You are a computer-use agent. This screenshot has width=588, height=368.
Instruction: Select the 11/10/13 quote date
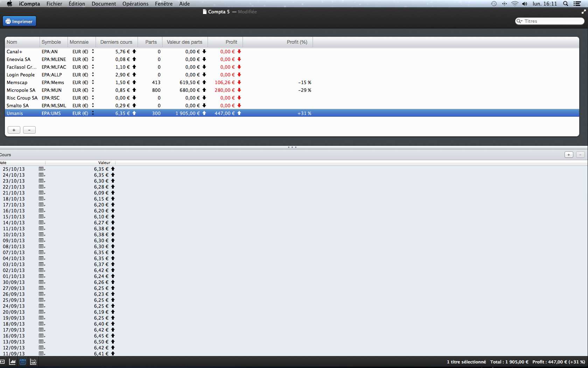click(x=14, y=229)
